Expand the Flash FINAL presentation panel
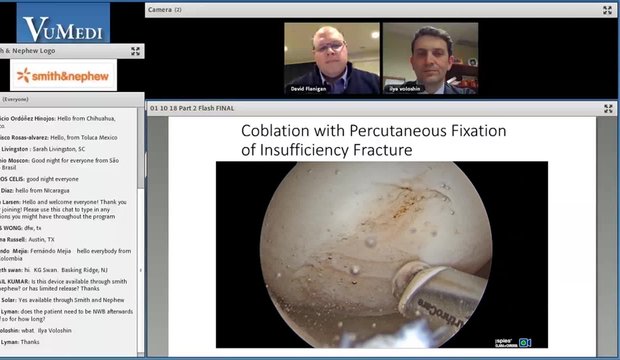Viewport: 620px width, 360px height. (x=608, y=109)
